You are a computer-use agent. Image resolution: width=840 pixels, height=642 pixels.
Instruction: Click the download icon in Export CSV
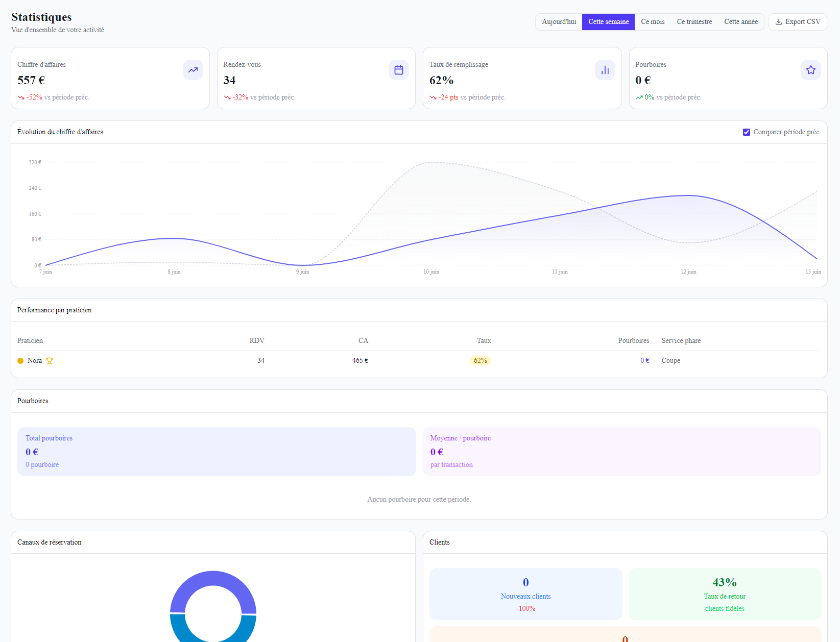tap(779, 22)
